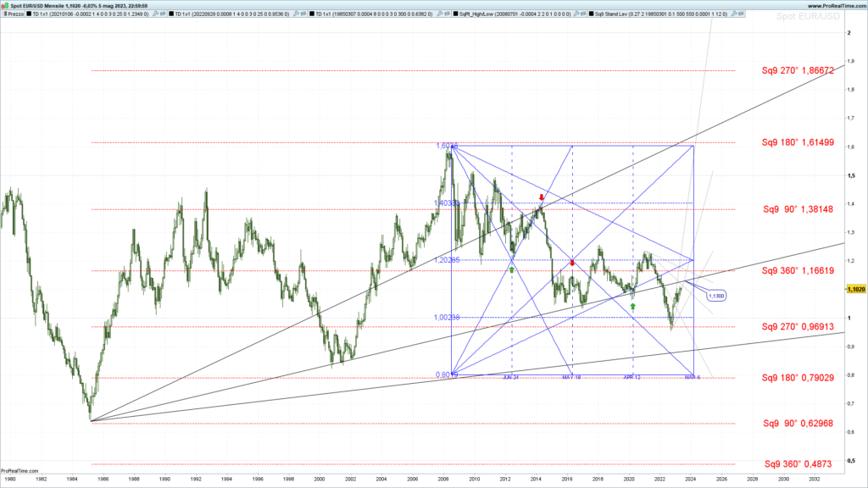Open the wrench settings for first TD 1x1 indicator
This screenshot has height=488, width=868.
coord(154,14)
